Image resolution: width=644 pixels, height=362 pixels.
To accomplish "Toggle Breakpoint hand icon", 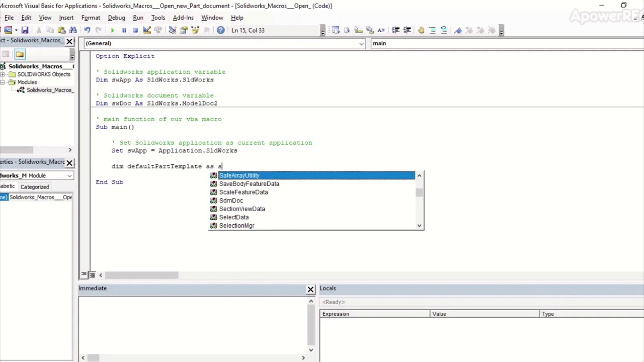I will click(x=421, y=30).
